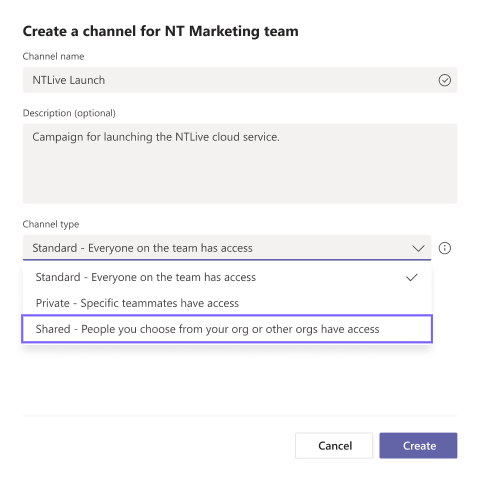Select Private - Specific teammates have access
The height and width of the screenshot is (481, 482).
coord(227,303)
